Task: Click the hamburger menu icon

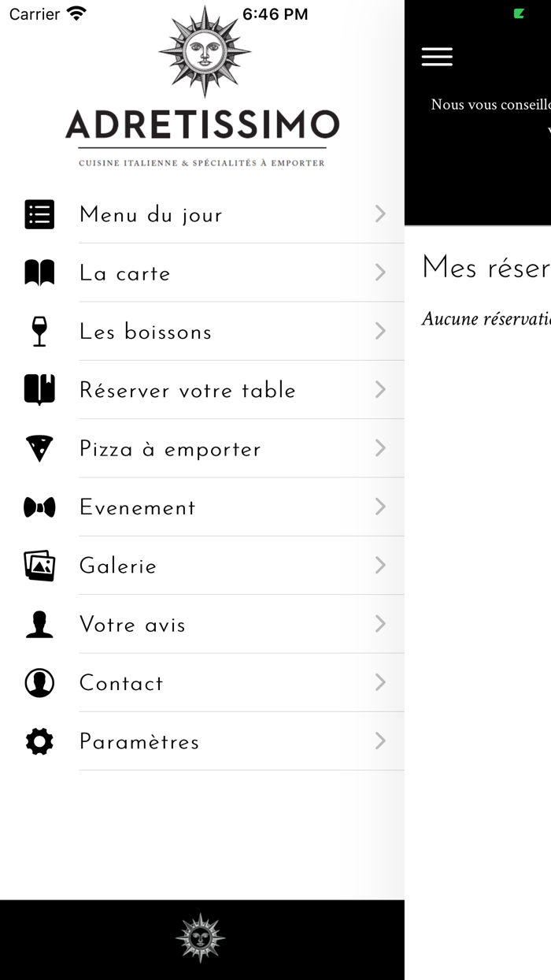Action: [437, 57]
